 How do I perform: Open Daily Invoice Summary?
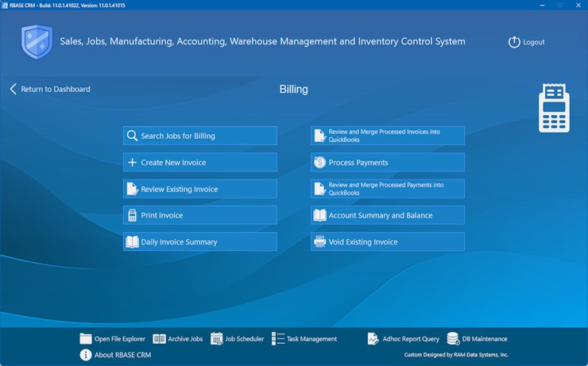(x=200, y=241)
